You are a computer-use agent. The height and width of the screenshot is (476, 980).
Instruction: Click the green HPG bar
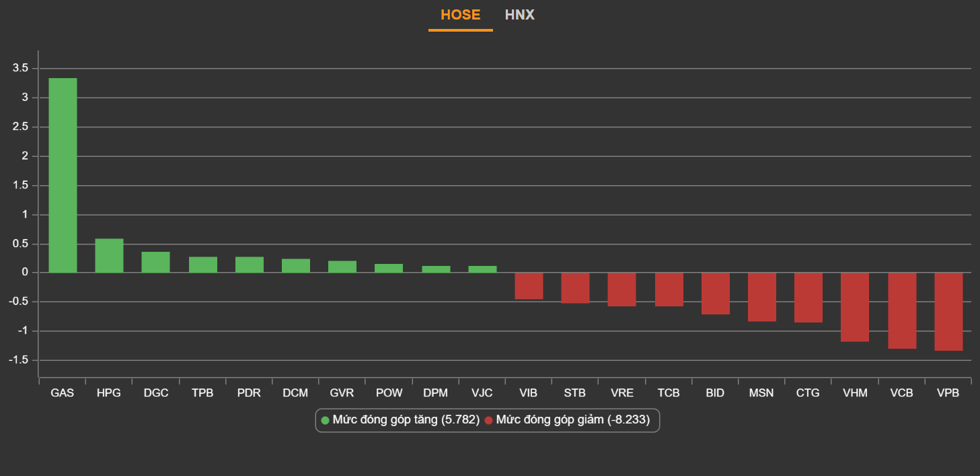click(109, 256)
